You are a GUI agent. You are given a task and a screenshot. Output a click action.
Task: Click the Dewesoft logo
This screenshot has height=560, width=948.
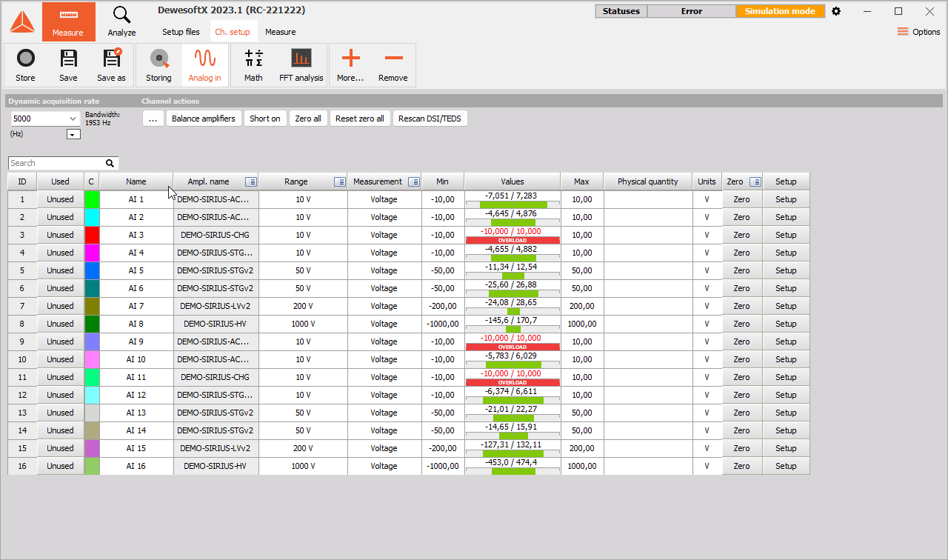pos(21,21)
